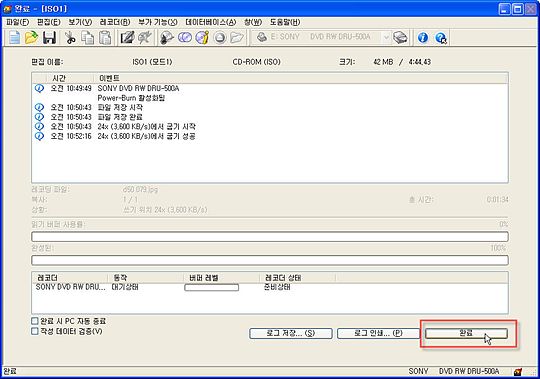Click the Cut scissors icon
This screenshot has width=540, height=379.
click(x=70, y=38)
